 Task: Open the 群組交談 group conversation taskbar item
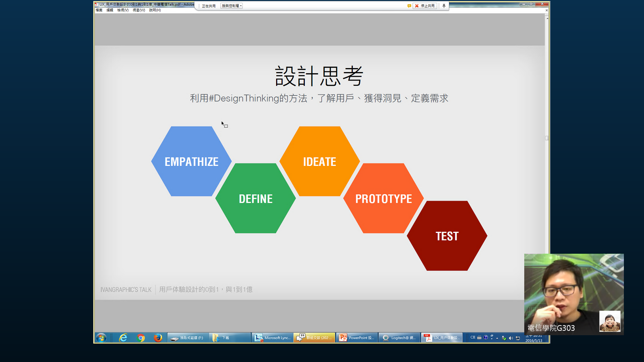point(314,338)
